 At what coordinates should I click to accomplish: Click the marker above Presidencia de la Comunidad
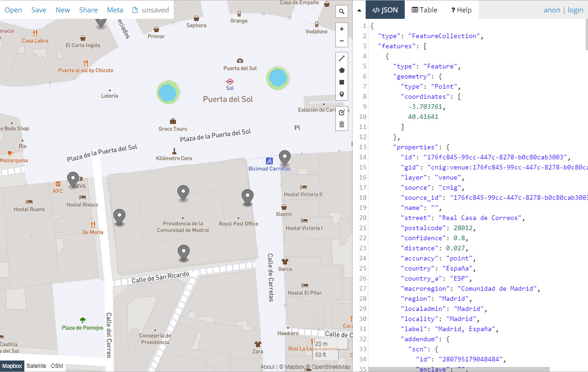[x=183, y=193]
